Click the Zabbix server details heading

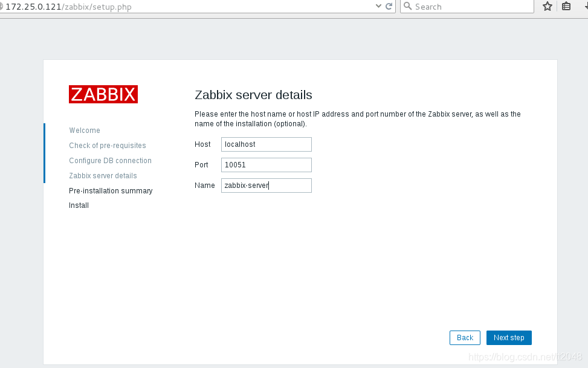253,95
